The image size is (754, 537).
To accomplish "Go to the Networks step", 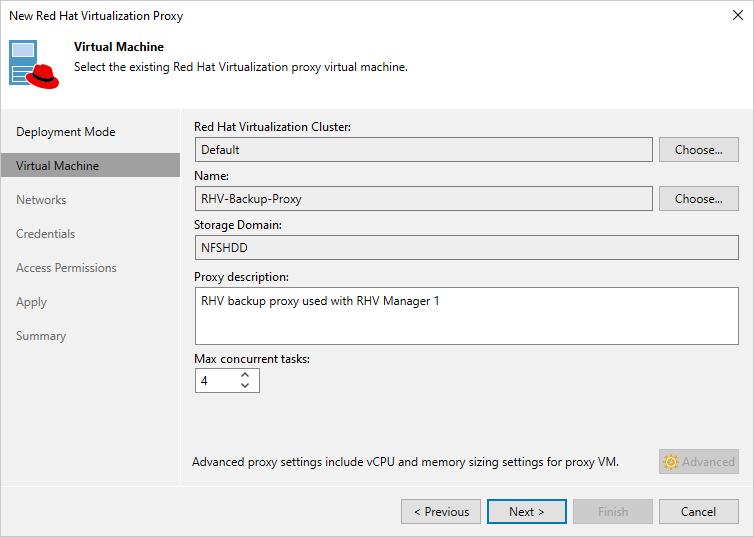I will click(41, 200).
